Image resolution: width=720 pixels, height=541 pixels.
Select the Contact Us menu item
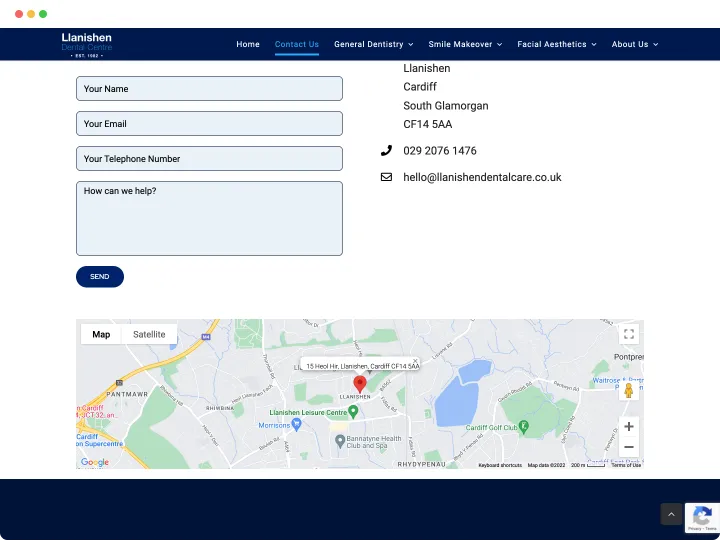297,44
